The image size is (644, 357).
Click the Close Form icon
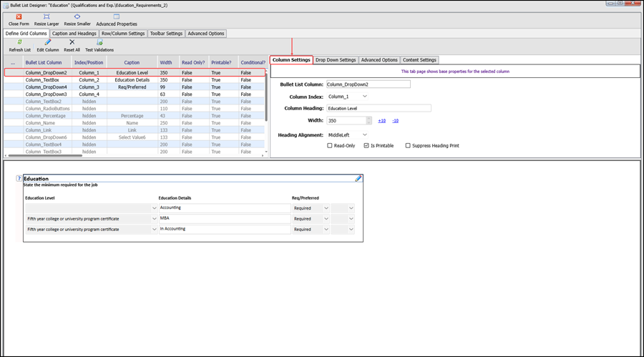pos(19,17)
